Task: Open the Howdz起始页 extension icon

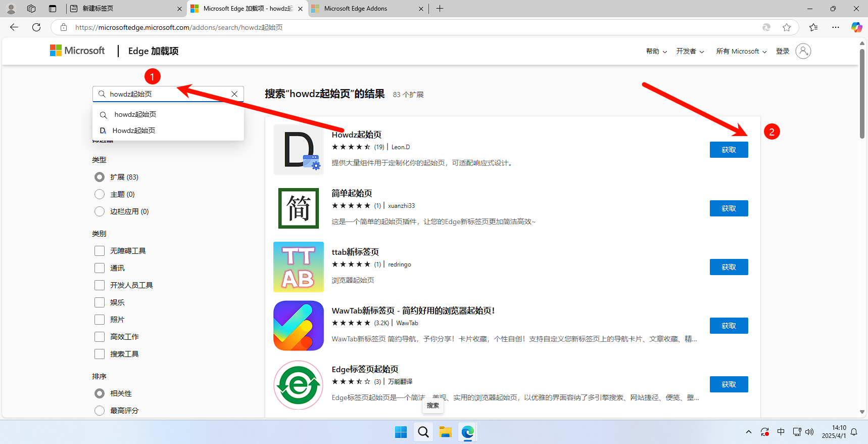Action: click(x=299, y=150)
